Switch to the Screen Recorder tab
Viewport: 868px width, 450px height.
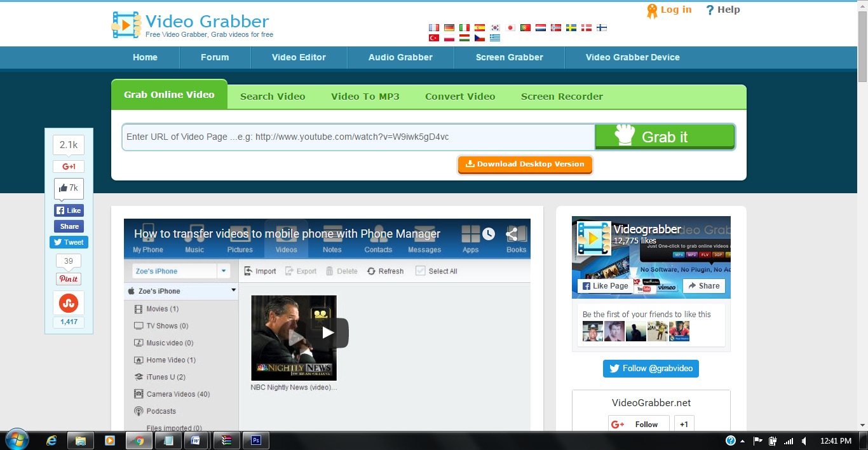[x=562, y=97]
